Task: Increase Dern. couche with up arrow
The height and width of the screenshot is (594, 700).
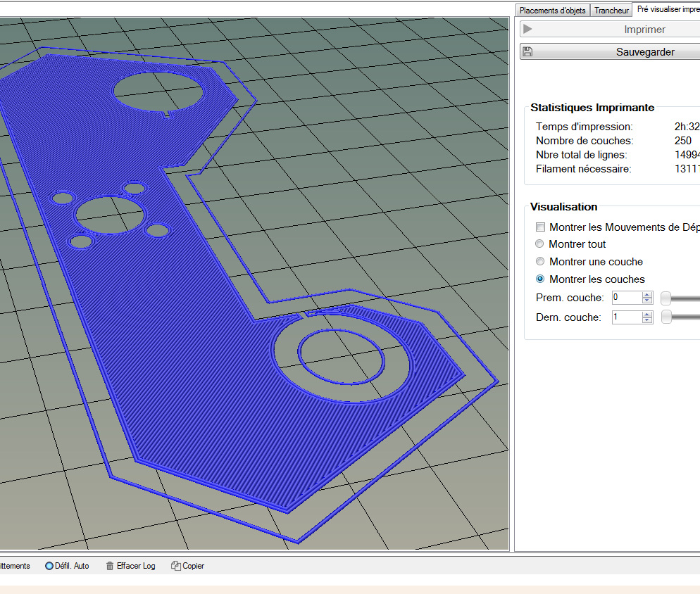Action: 648,314
